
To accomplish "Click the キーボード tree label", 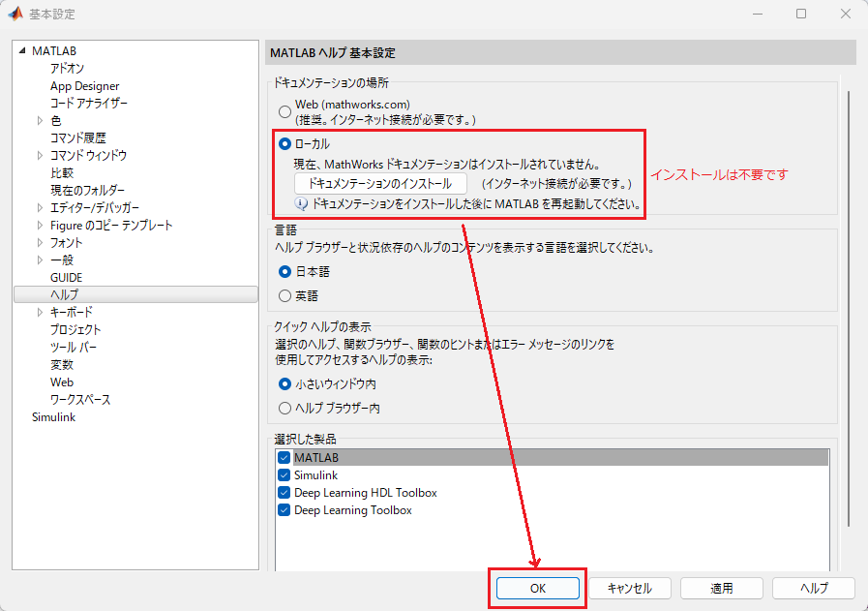I will pos(72,312).
